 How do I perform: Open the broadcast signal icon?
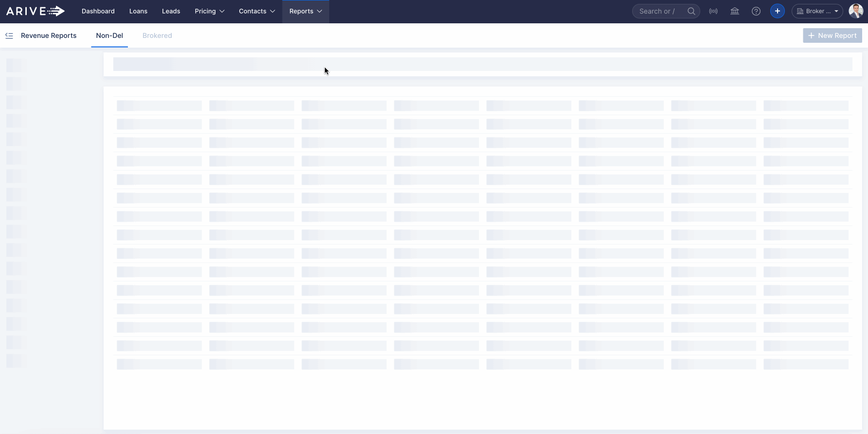click(713, 11)
